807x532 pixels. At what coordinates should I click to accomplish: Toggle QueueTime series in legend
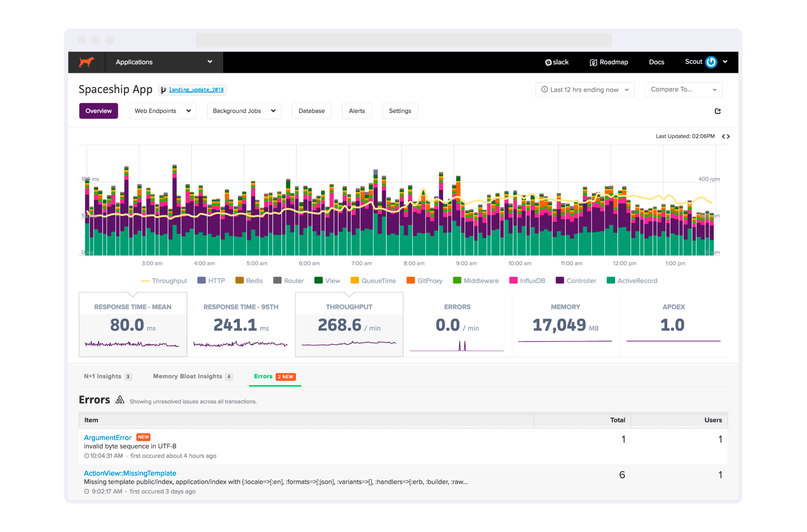click(373, 281)
